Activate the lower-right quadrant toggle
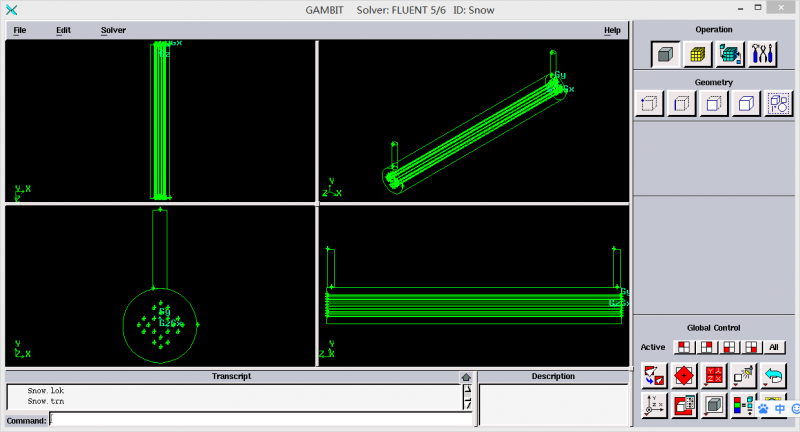 click(752, 347)
